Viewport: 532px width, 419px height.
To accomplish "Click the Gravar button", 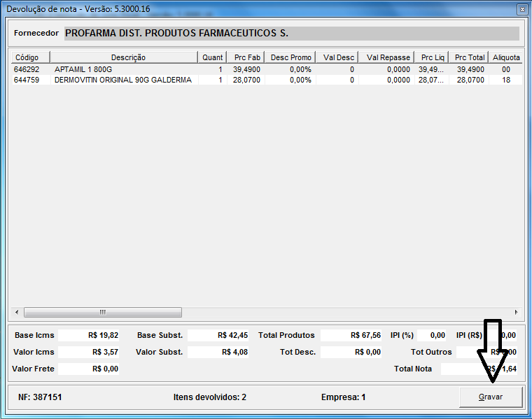I will [491, 397].
